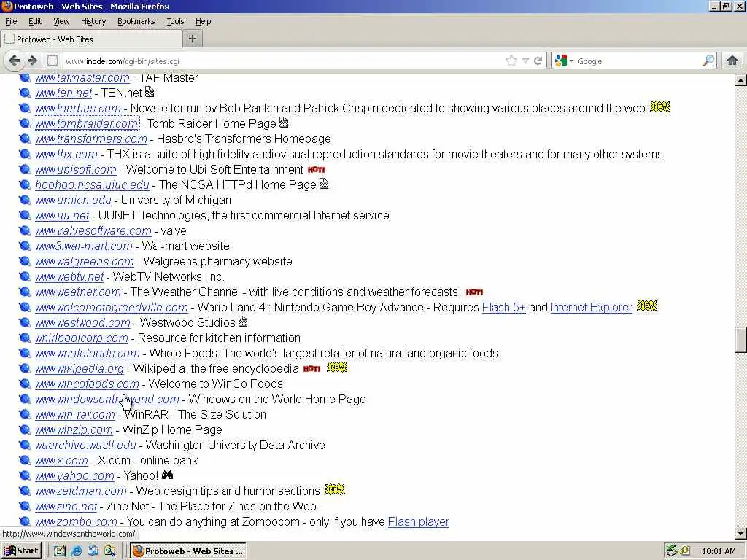Open the Bookmarks menu

click(136, 21)
